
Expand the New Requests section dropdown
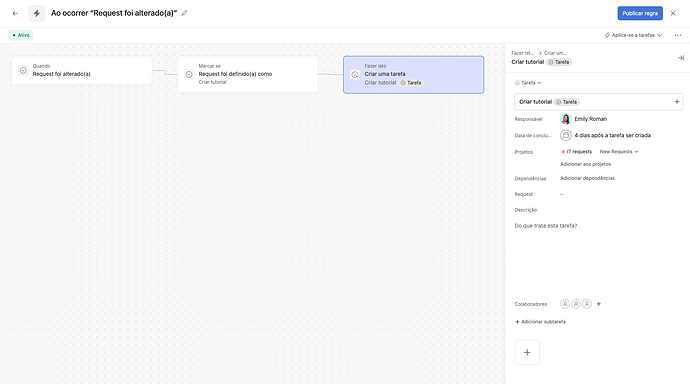619,152
